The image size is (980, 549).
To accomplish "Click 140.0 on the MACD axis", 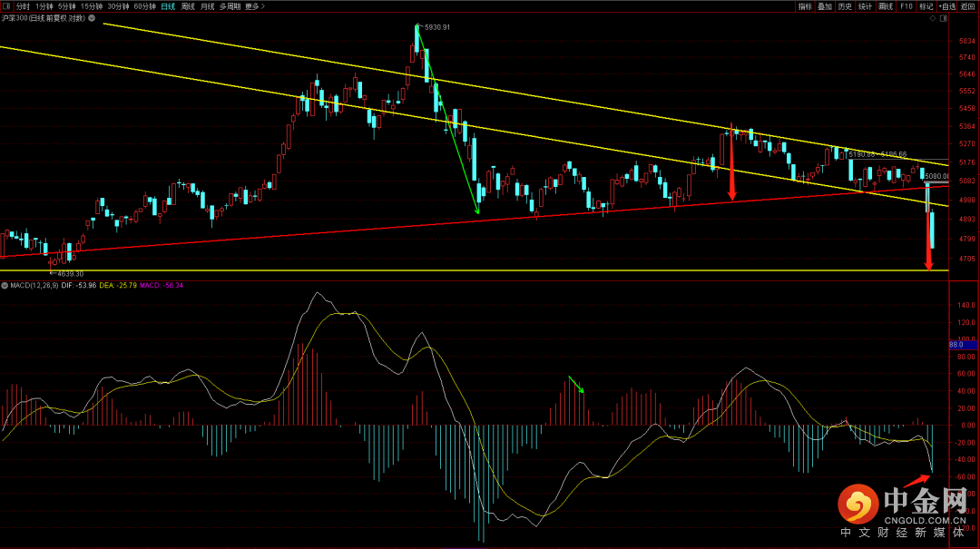I will [967, 305].
